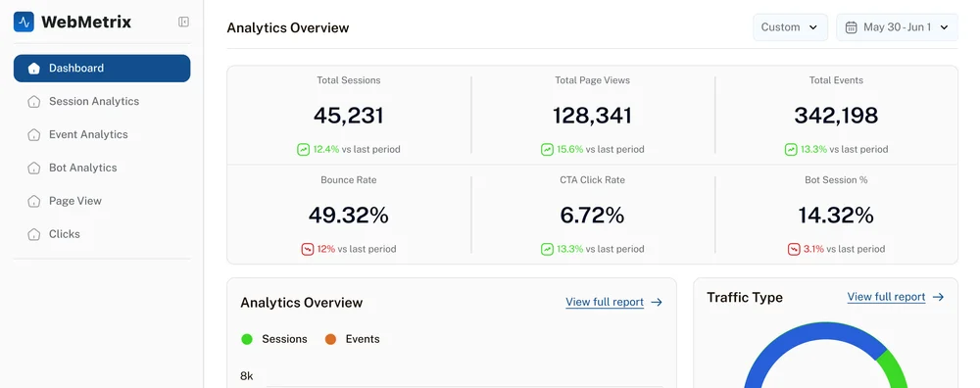Go to the Dashboard menu item
Image resolution: width=980 pixels, height=388 pixels.
tap(102, 69)
